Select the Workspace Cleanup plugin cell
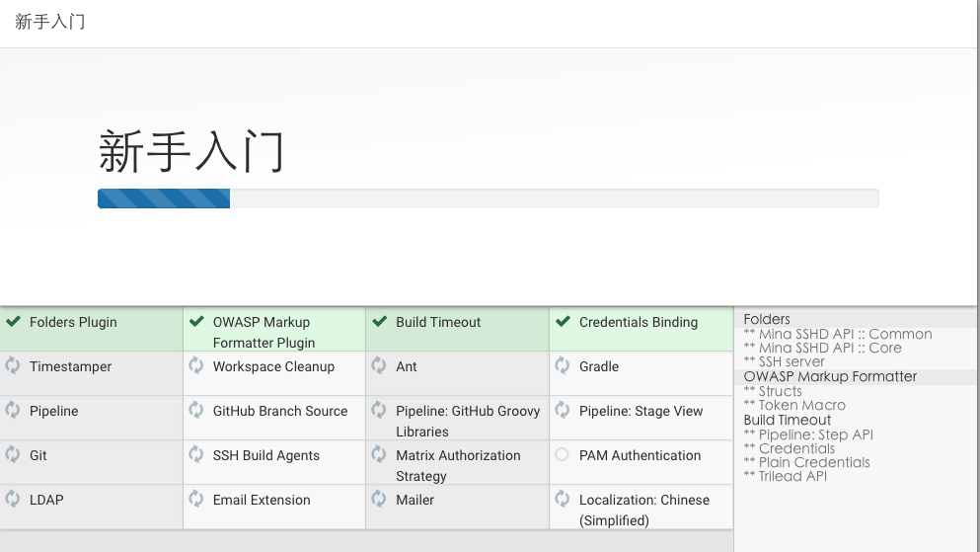This screenshot has height=552, width=980. 273,366
